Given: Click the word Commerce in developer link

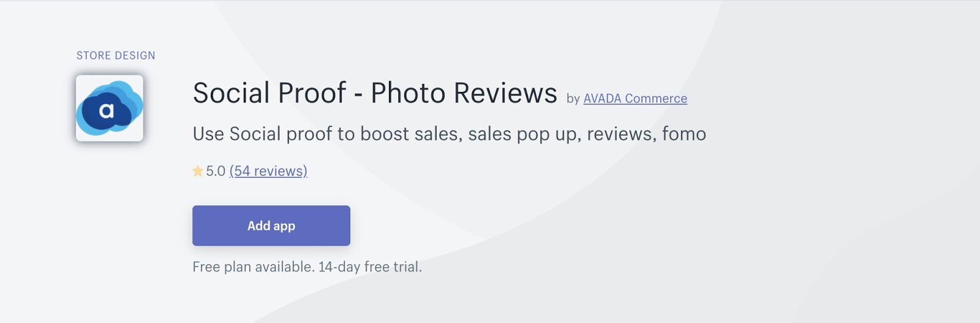Looking at the screenshot, I should click(656, 99).
